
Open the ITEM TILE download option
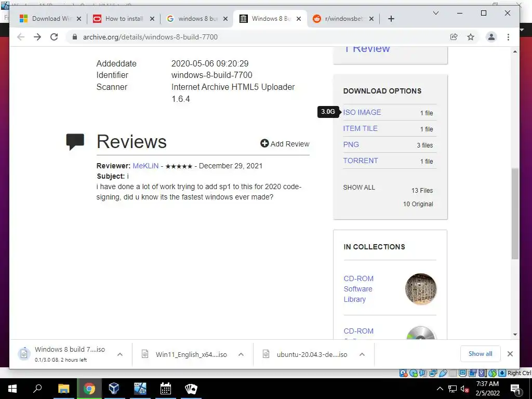coord(361,129)
